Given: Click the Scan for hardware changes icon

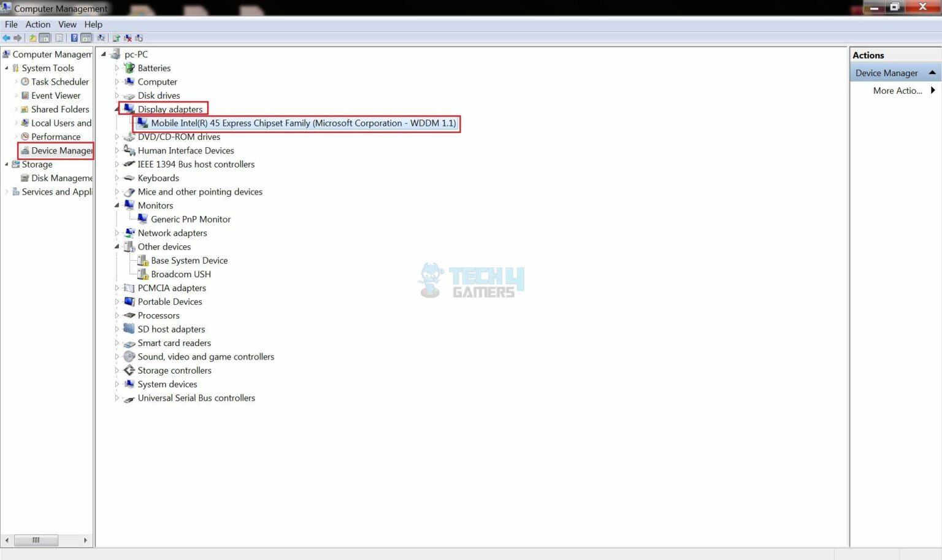Looking at the screenshot, I should 101,38.
